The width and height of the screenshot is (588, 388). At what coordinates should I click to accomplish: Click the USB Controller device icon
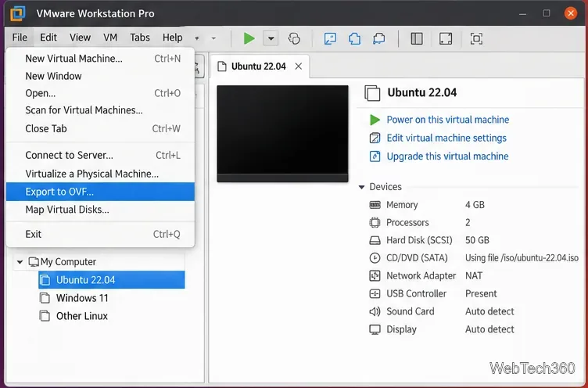pyautogui.click(x=375, y=293)
